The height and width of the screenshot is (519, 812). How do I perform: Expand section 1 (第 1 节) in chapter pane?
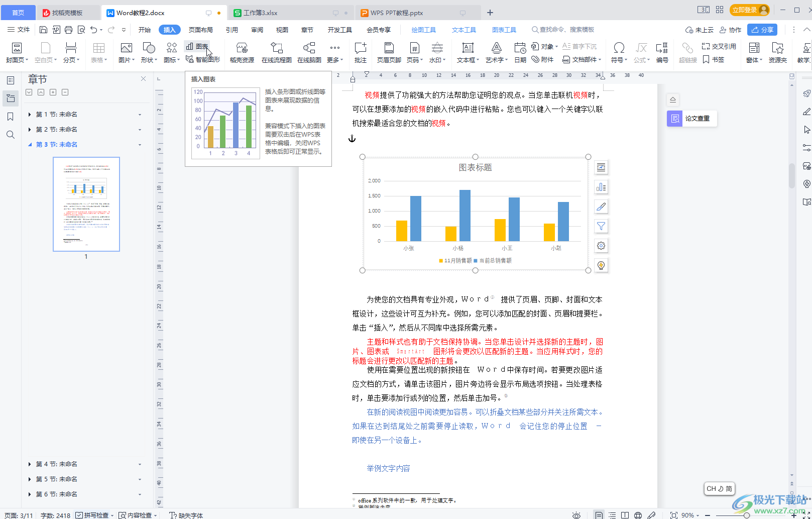point(30,115)
